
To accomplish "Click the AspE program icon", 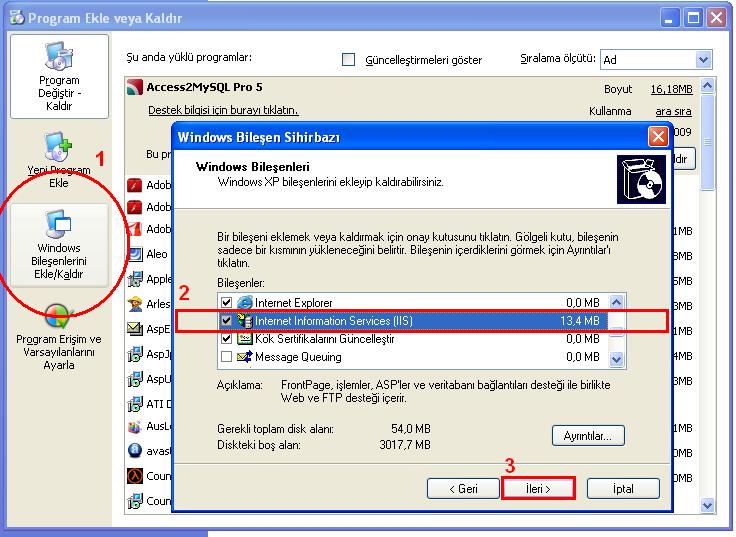I will pyautogui.click(x=135, y=329).
